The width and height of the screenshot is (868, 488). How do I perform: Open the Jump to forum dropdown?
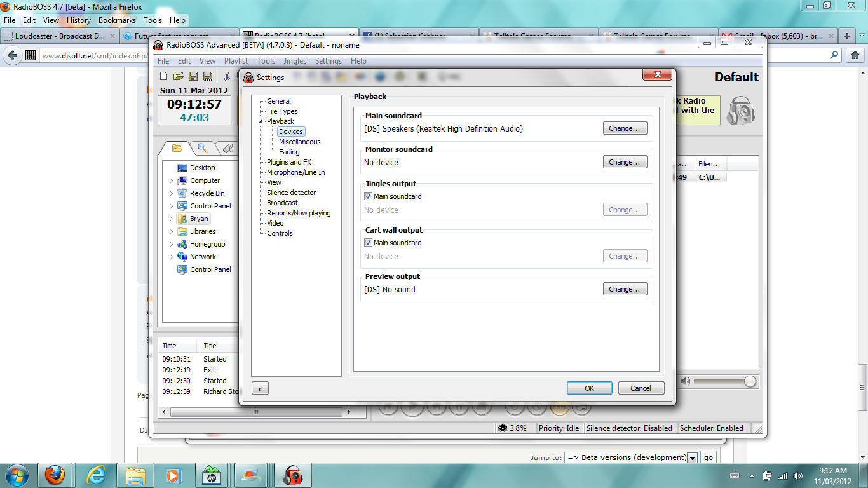pos(631,457)
